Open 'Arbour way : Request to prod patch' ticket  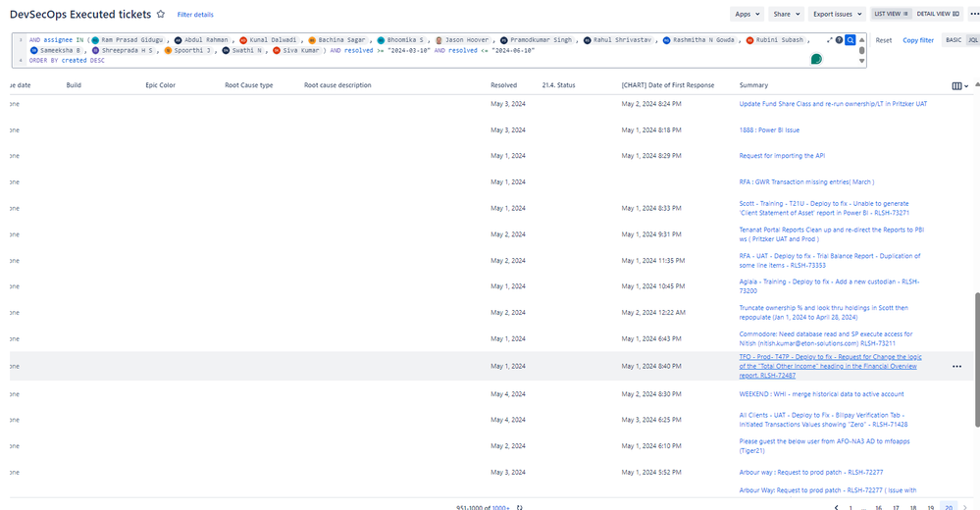point(810,473)
